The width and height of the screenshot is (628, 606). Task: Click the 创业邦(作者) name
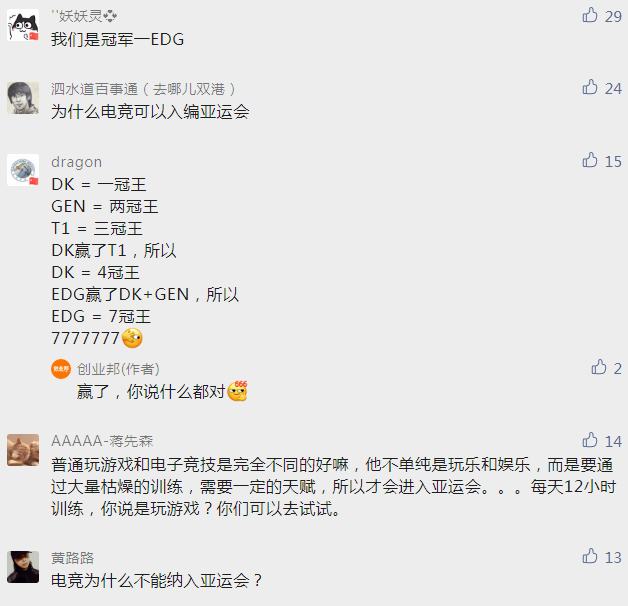click(118, 369)
